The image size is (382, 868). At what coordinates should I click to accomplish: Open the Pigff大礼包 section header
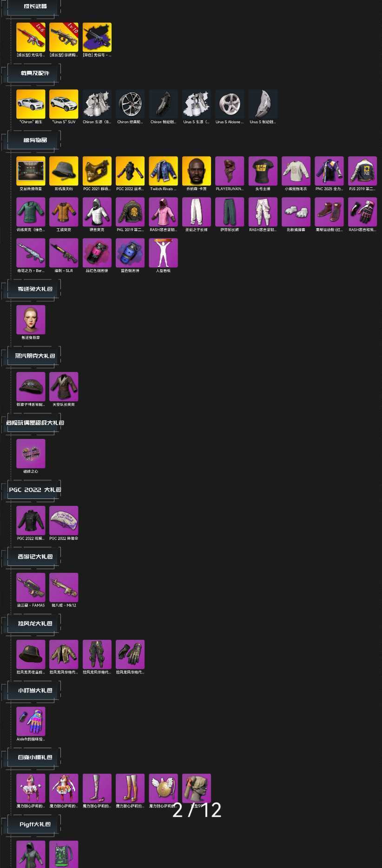(x=35, y=825)
